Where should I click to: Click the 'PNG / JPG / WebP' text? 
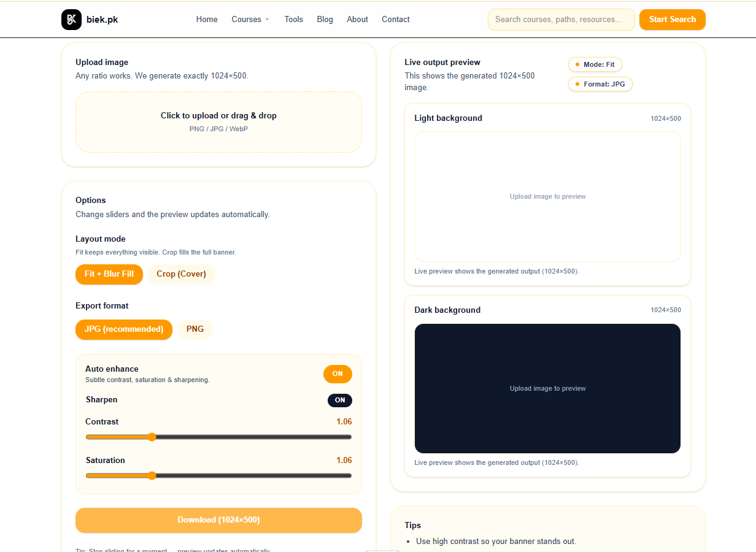click(x=218, y=129)
